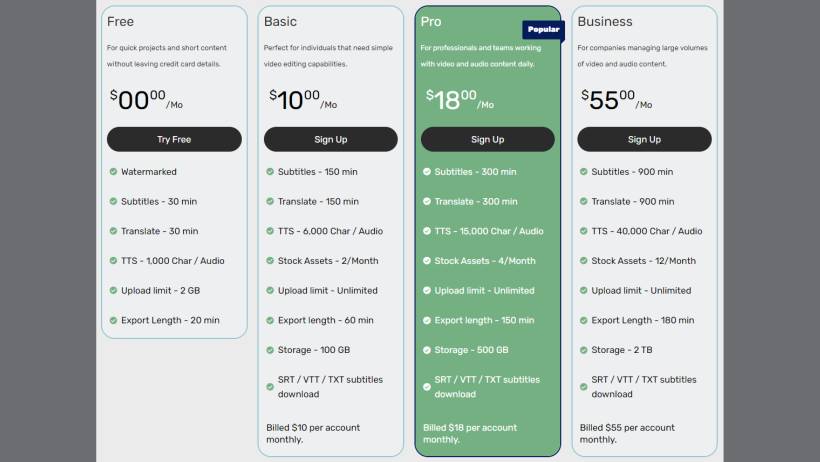The width and height of the screenshot is (820, 462).
Task: Click Sign Up under Pro plan
Action: pos(487,139)
